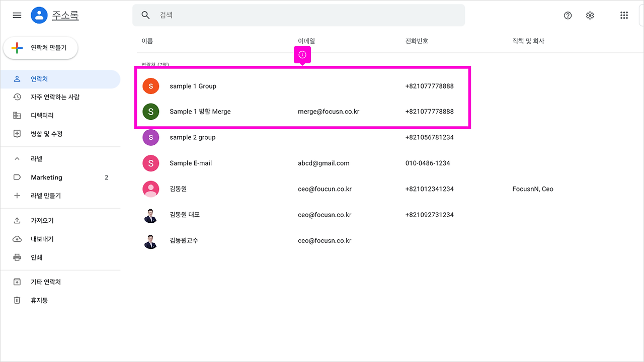644x362 pixels.
Task: Click the help question mark icon
Action: (568, 16)
